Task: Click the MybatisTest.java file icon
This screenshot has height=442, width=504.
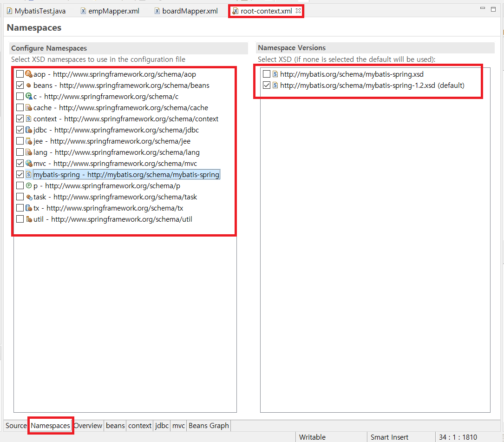Action: (x=10, y=11)
